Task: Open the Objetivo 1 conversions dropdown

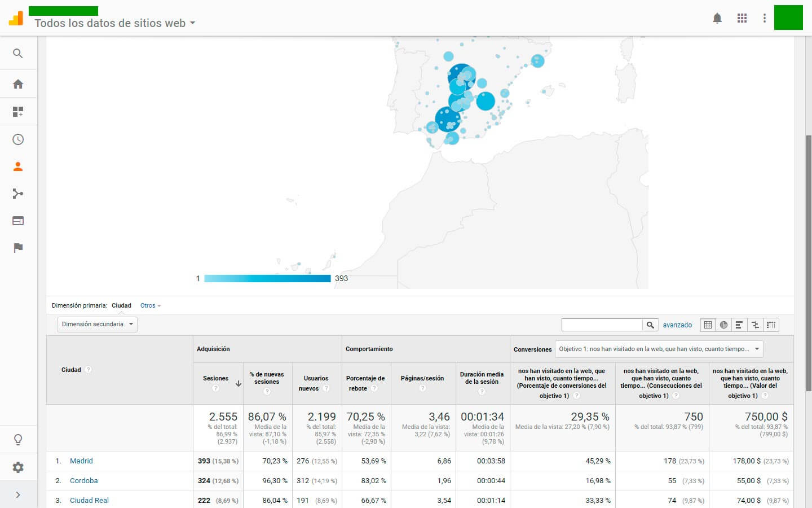Action: (659, 349)
